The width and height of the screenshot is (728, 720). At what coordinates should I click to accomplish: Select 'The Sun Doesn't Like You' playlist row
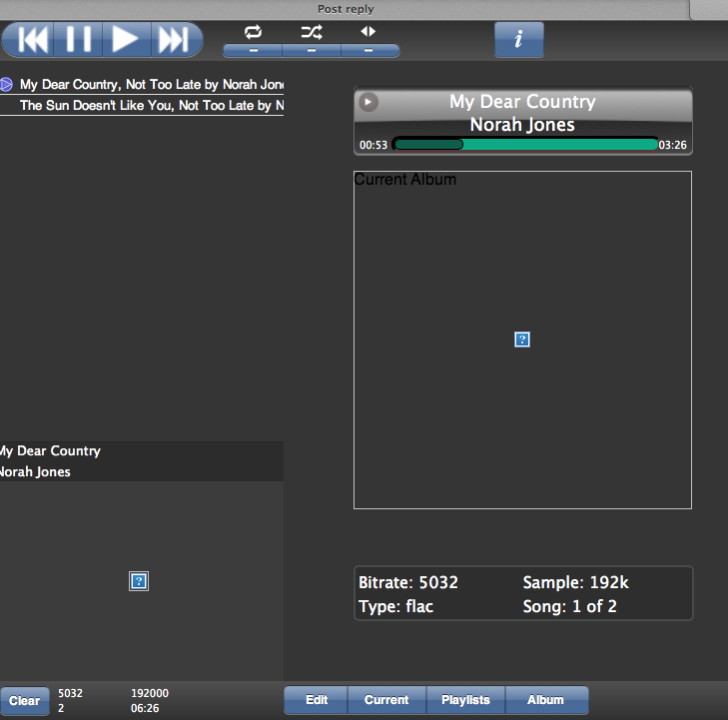click(142, 106)
